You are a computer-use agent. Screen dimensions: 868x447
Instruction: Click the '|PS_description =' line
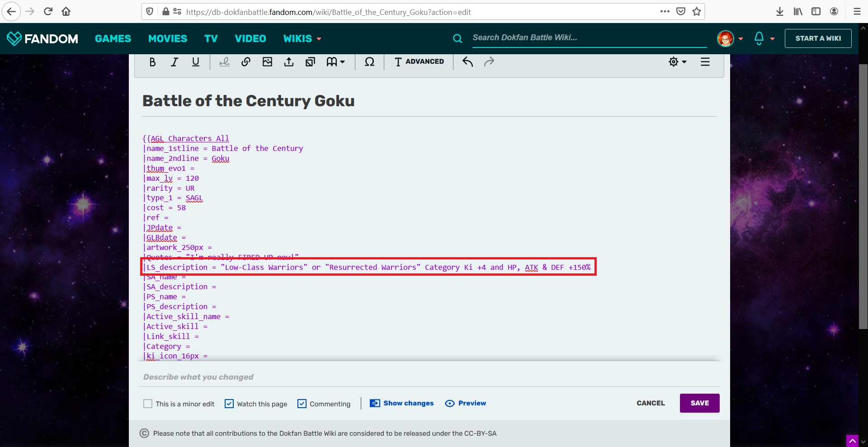[180, 306]
